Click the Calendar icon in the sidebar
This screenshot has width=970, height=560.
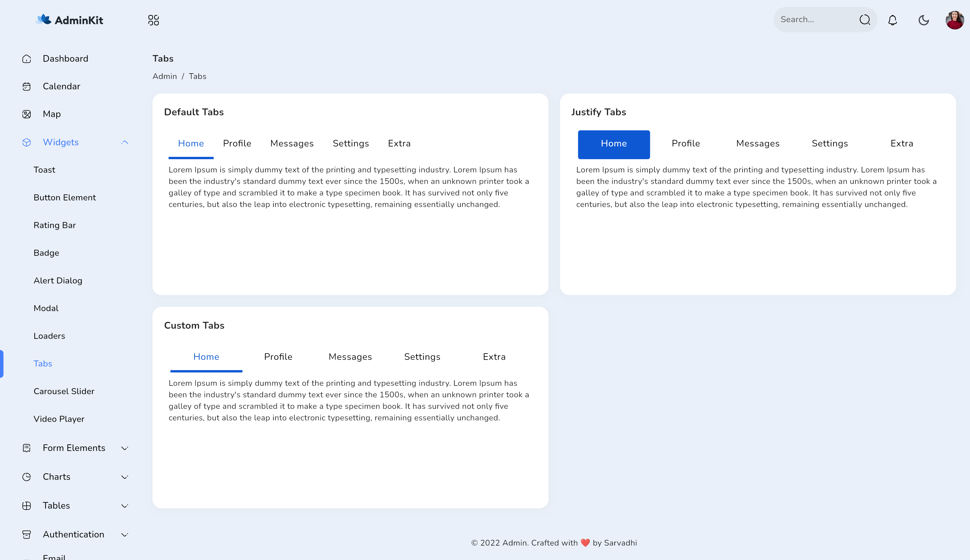26,86
